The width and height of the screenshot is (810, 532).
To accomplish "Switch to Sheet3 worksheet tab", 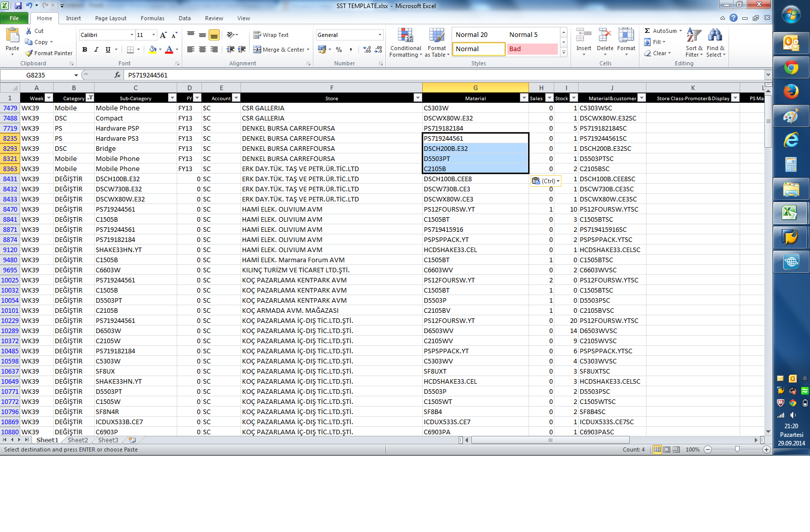I will pos(108,440).
